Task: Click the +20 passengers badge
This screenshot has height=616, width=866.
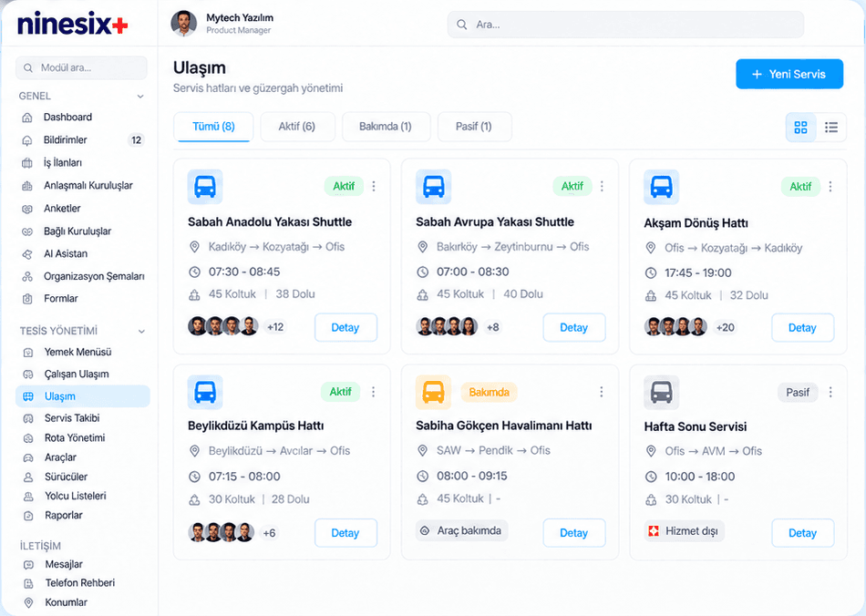Action: (x=726, y=328)
